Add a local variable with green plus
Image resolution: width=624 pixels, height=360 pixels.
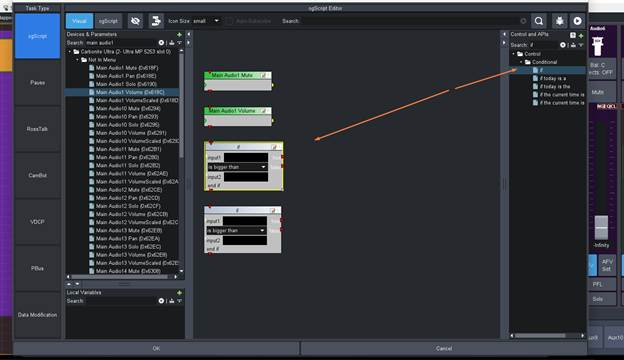click(179, 293)
